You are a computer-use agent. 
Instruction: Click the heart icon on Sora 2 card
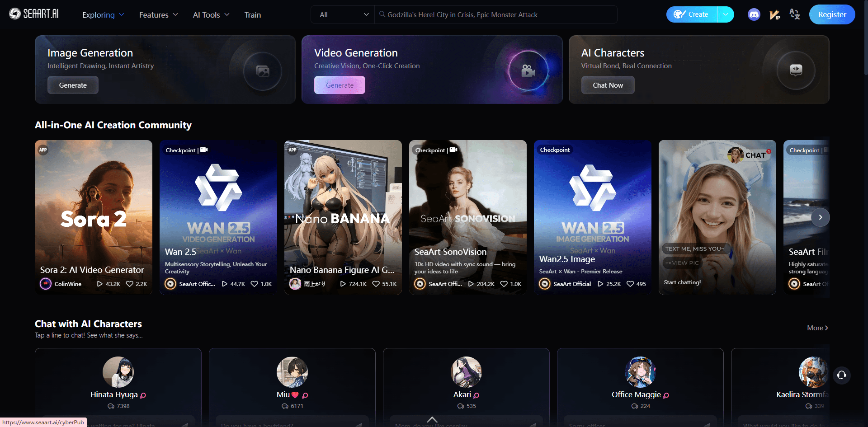click(130, 284)
